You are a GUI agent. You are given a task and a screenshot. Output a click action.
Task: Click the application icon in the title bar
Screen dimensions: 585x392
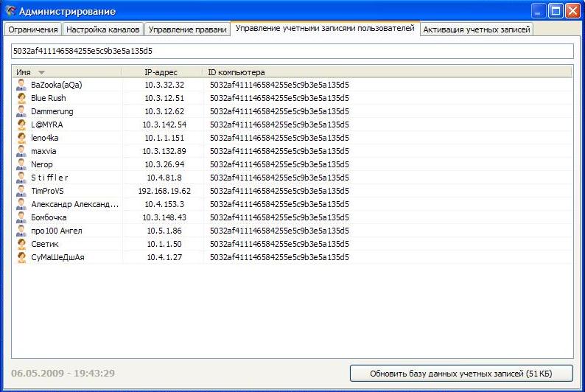(10, 11)
